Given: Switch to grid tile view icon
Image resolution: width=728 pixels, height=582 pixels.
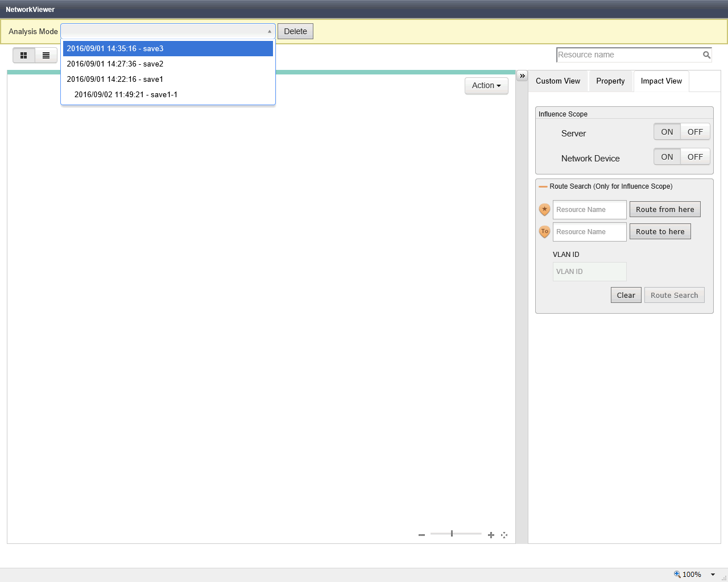Looking at the screenshot, I should (x=24, y=55).
